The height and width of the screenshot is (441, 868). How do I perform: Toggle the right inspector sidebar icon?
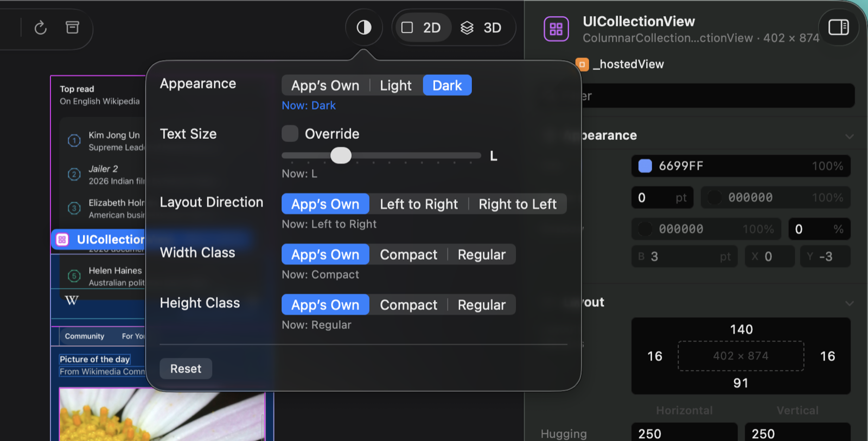838,27
